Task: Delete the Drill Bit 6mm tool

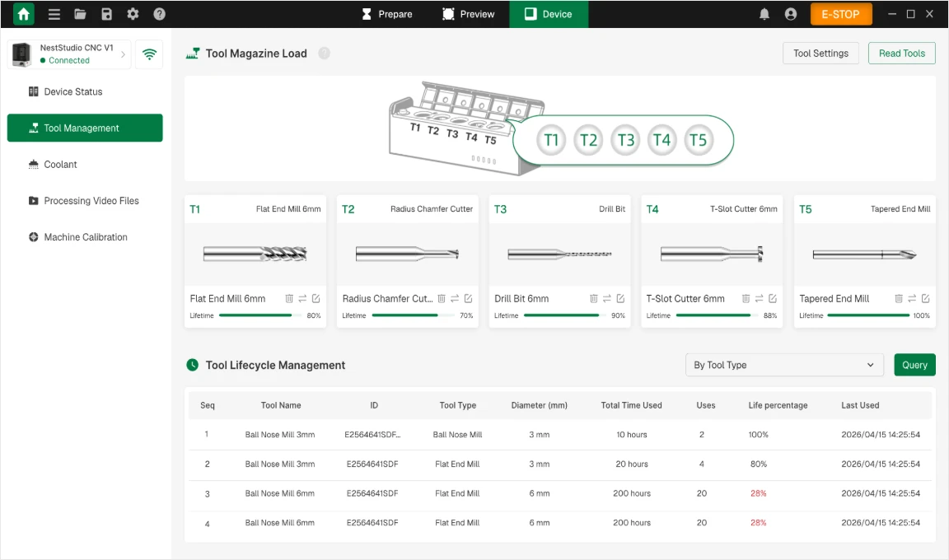Action: (x=594, y=299)
